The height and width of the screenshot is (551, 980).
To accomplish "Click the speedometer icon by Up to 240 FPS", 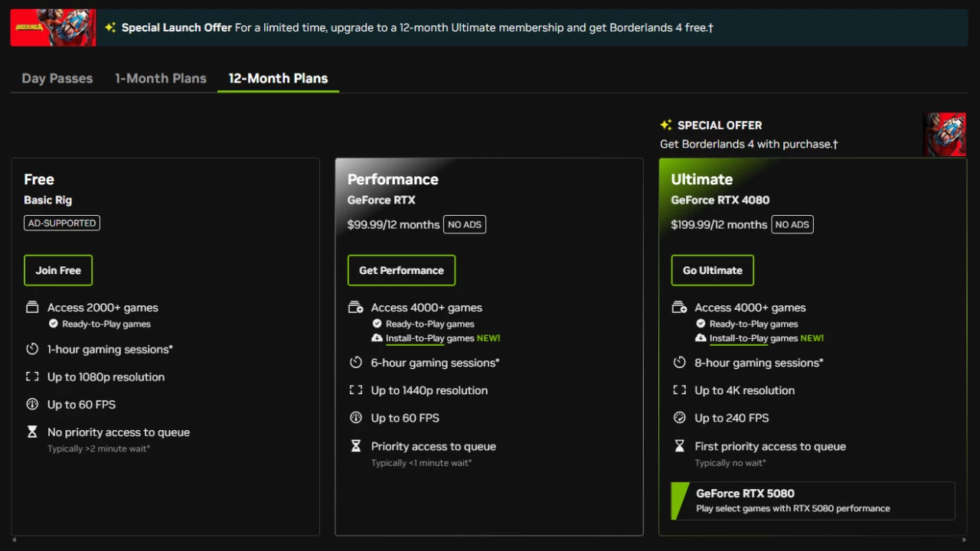I will [680, 418].
